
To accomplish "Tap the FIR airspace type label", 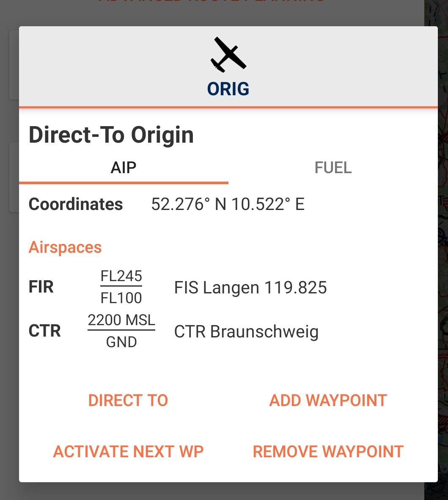I will pos(41,287).
